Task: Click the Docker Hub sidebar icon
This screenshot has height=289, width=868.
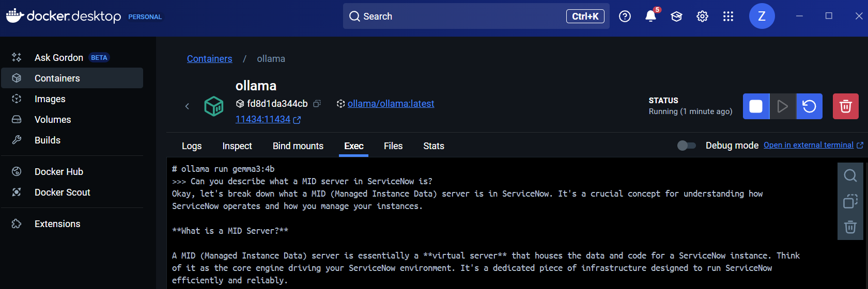Action: (x=17, y=171)
